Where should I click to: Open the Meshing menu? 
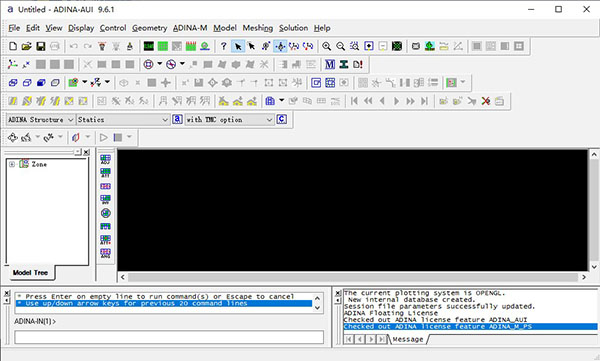[x=258, y=28]
